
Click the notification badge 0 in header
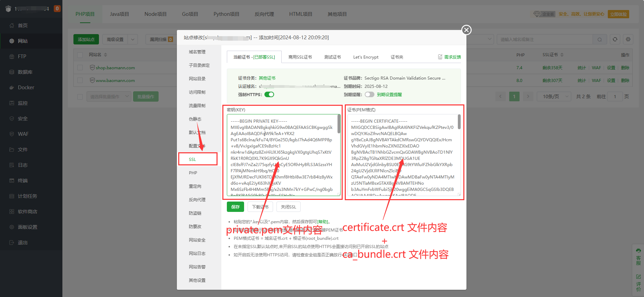point(57,8)
